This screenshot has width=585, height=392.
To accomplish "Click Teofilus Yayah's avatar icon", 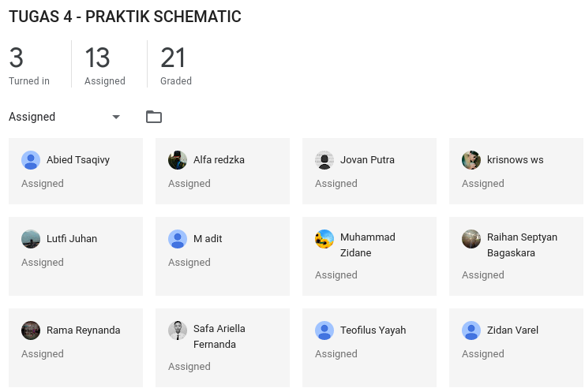I will (x=324, y=330).
